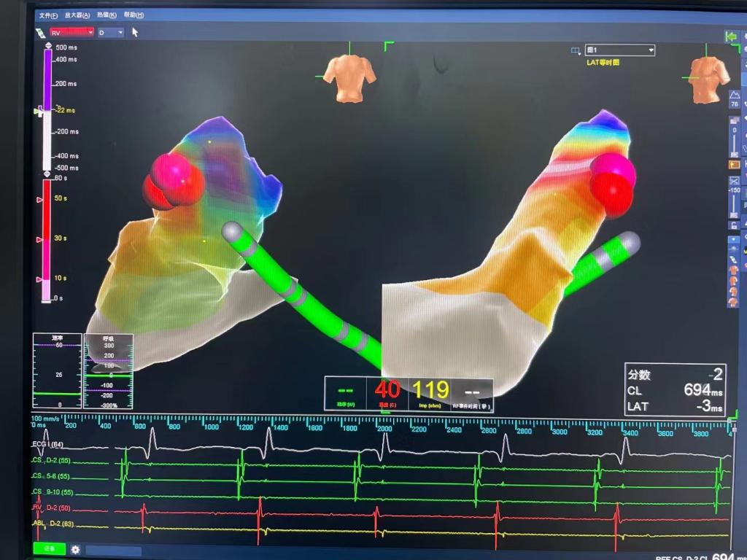This screenshot has width=747, height=560.
Task: Expand the D electrode dropdown
Action: pyautogui.click(x=111, y=32)
